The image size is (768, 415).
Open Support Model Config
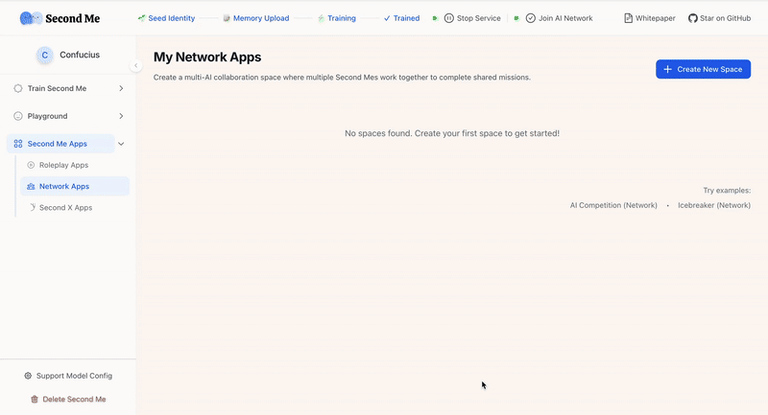pos(68,376)
